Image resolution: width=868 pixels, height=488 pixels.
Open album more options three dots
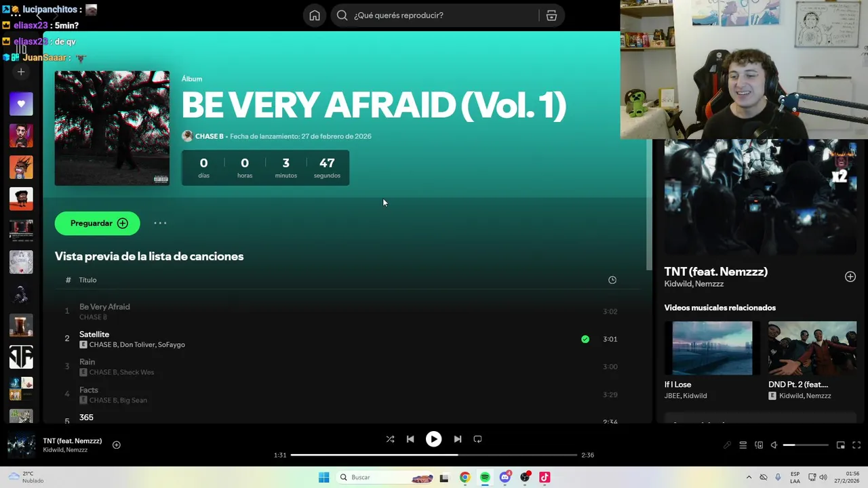(160, 223)
